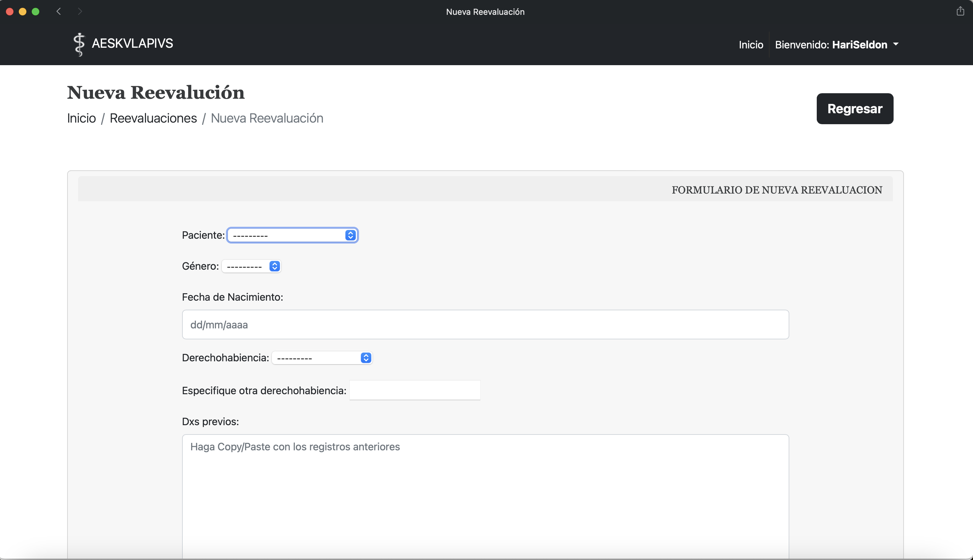
Task: Click the Especifique otra derechohabiencia field
Action: pos(415,390)
